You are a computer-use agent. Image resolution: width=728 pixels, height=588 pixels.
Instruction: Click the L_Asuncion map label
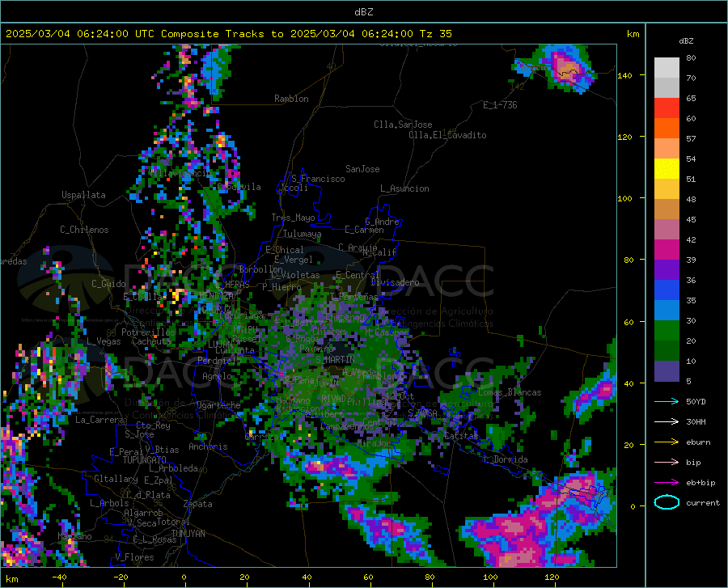(404, 188)
